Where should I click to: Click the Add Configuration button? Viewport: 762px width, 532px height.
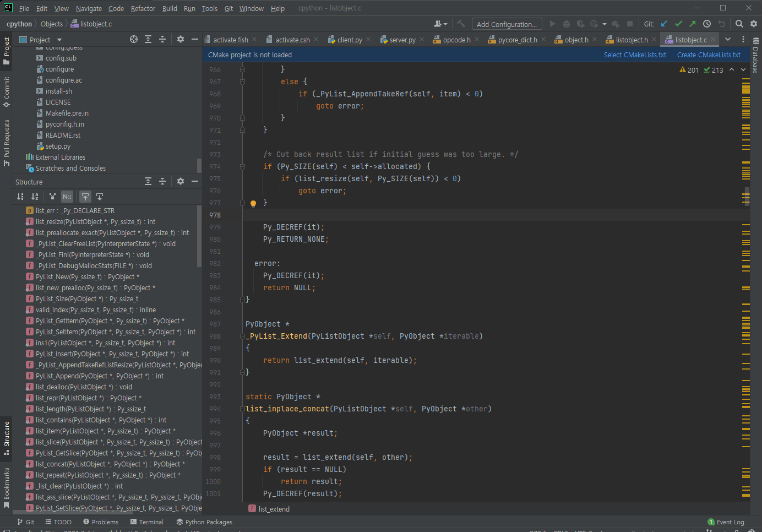coord(506,24)
